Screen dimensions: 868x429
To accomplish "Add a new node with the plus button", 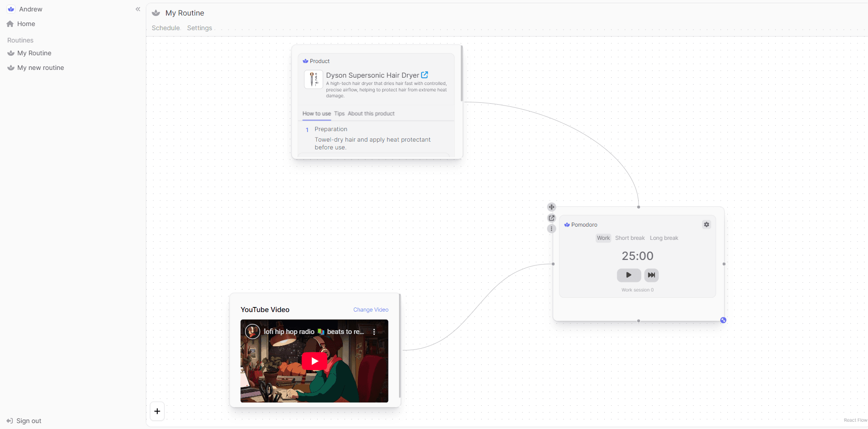I will 157,411.
